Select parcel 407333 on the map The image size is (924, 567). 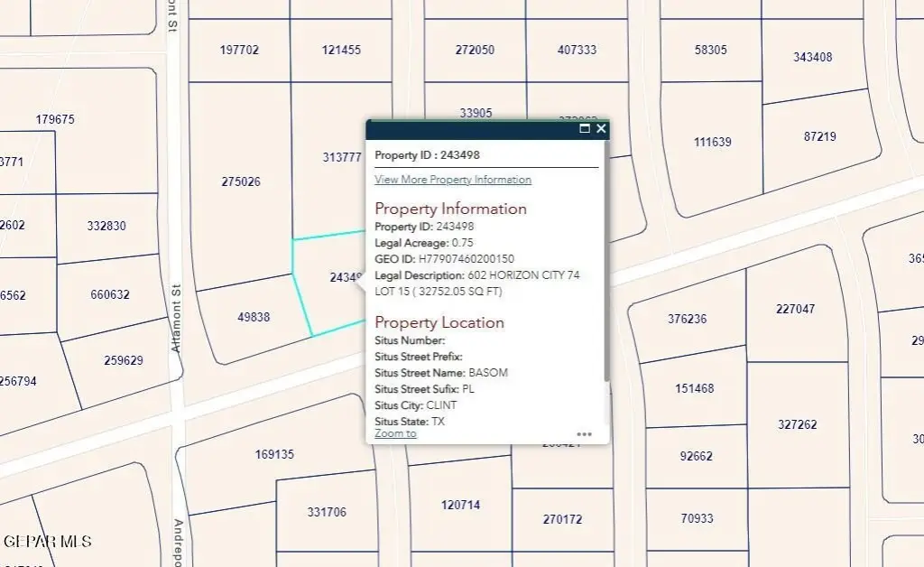(x=577, y=50)
